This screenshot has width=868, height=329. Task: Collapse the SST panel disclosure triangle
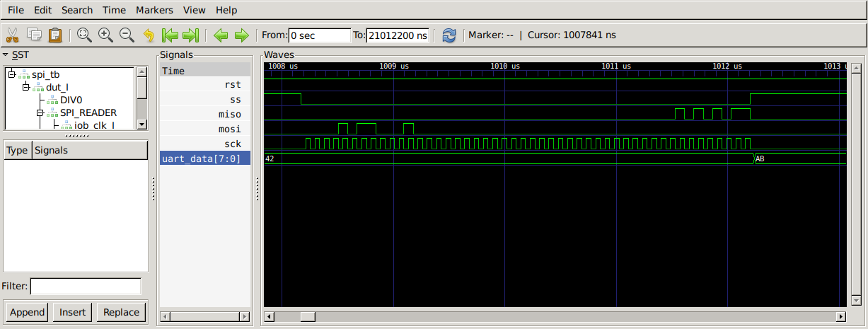[6, 54]
